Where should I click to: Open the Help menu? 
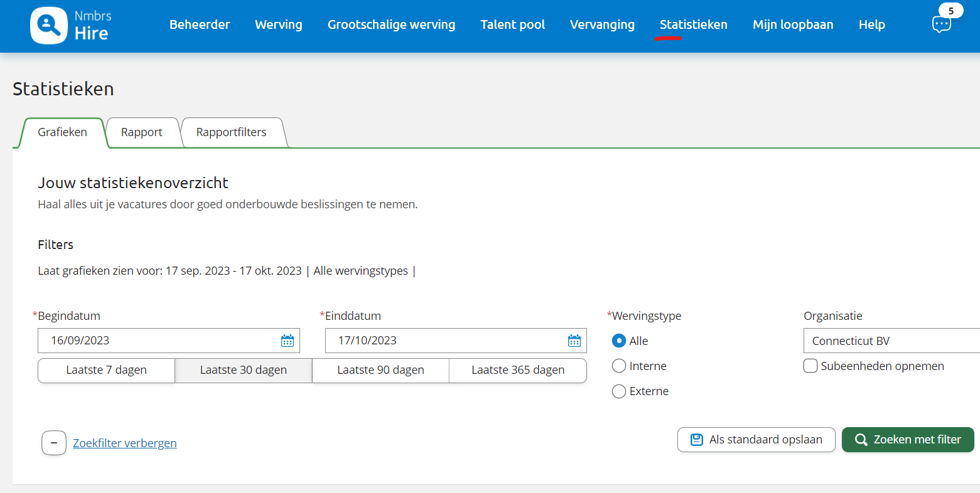click(x=872, y=24)
